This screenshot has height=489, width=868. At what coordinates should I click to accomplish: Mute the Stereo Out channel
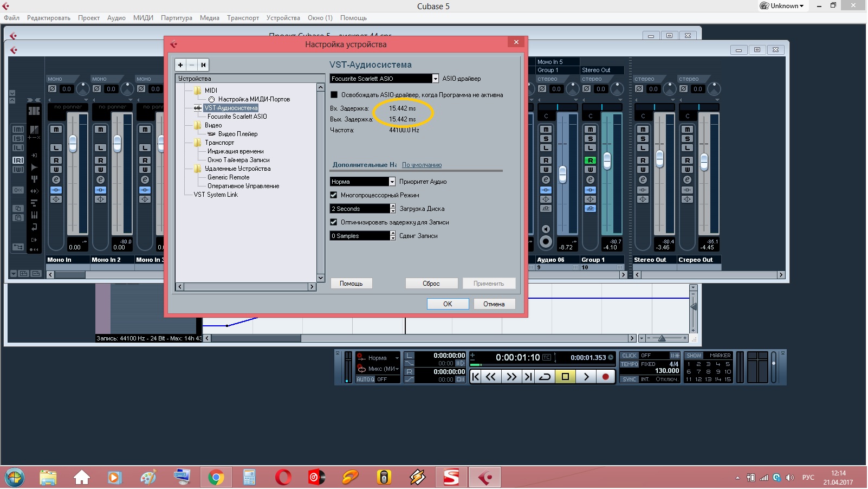[643, 130]
